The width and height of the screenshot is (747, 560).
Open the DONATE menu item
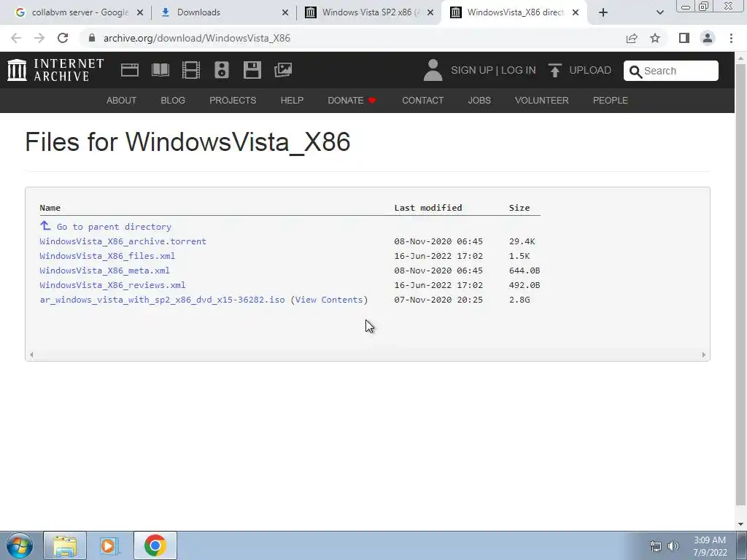pos(352,101)
